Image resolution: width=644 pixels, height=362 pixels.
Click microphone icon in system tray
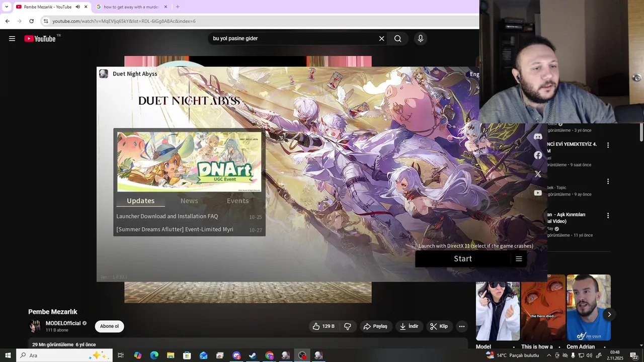pos(573,355)
